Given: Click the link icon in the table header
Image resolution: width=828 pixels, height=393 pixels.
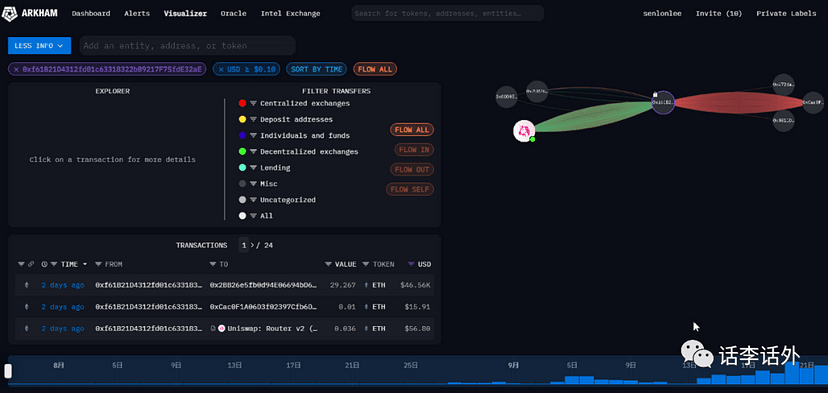Looking at the screenshot, I should click(x=31, y=264).
